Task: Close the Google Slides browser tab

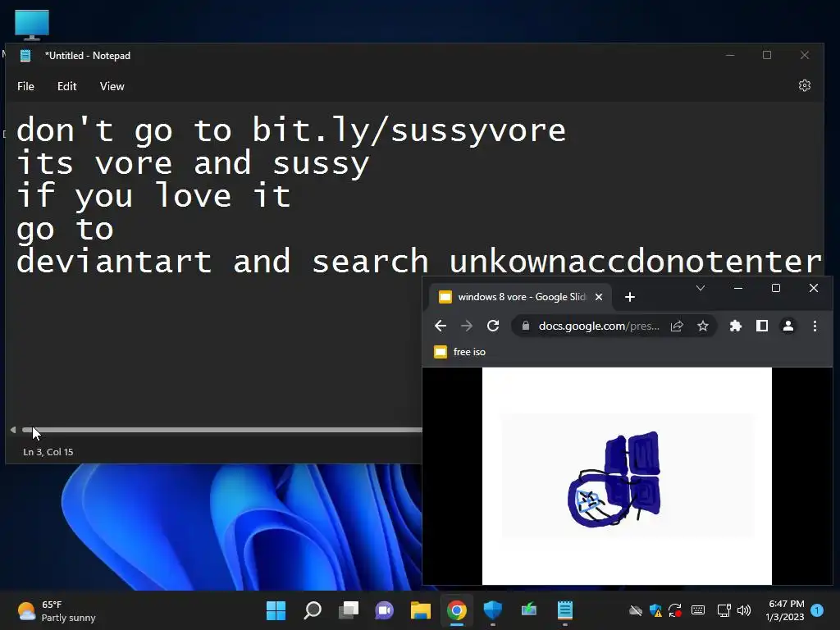Action: pos(599,297)
